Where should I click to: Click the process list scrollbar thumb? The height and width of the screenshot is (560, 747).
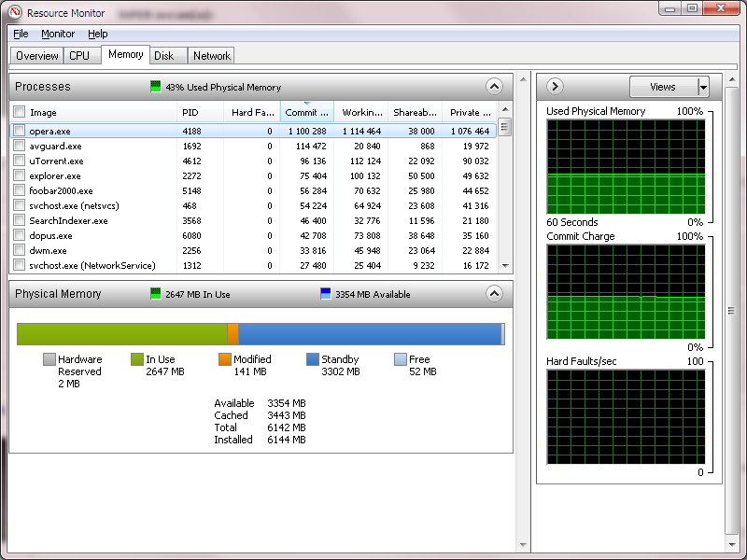505,127
